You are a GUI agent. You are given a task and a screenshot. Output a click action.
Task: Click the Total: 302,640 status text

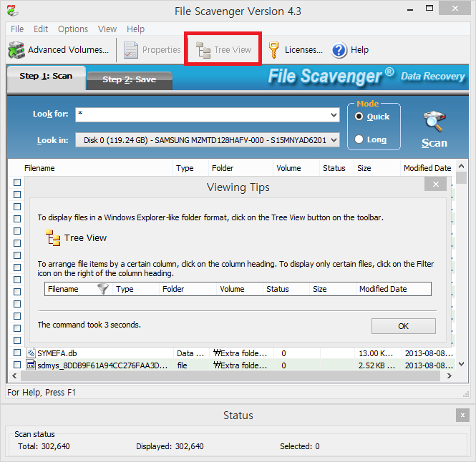[44, 446]
